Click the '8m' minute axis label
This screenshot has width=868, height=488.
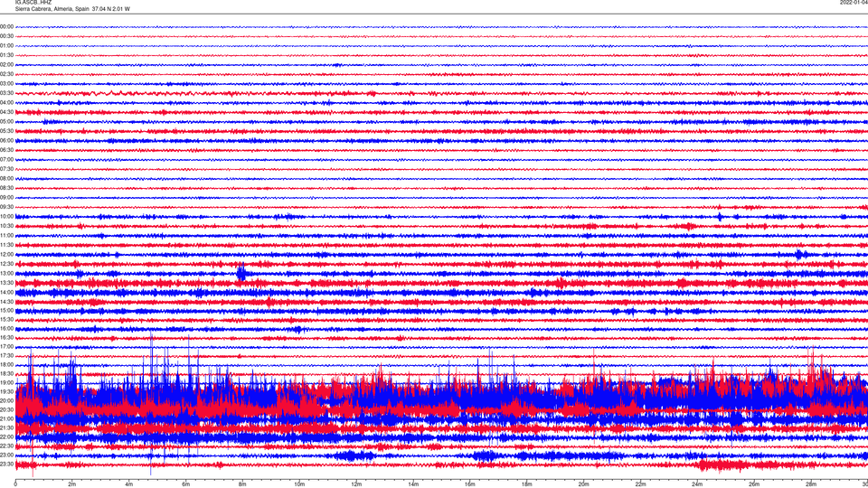pyautogui.click(x=242, y=484)
